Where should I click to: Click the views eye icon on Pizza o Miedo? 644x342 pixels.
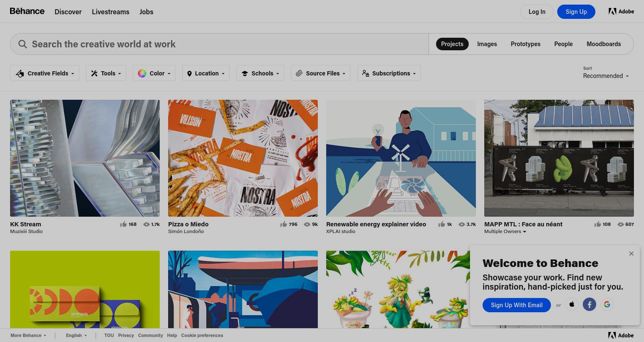coord(307,224)
